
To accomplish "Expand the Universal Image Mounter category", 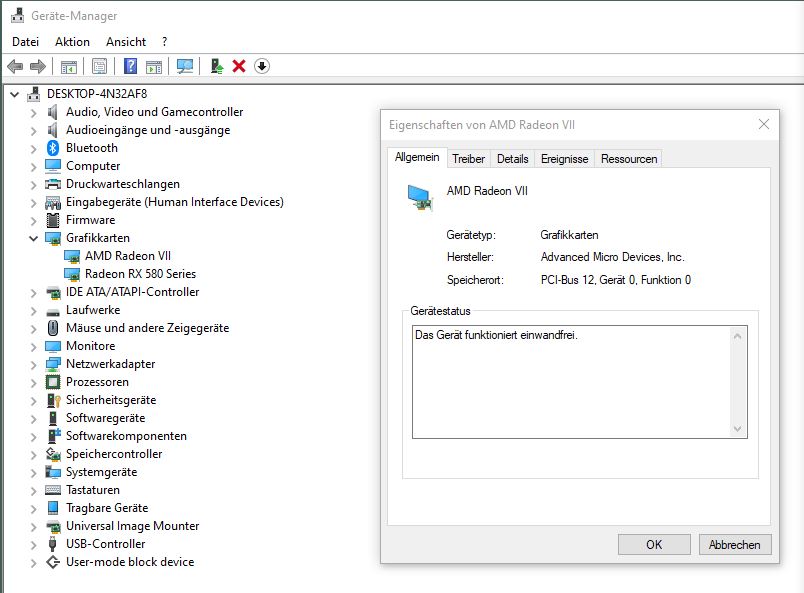I will pyautogui.click(x=33, y=527).
